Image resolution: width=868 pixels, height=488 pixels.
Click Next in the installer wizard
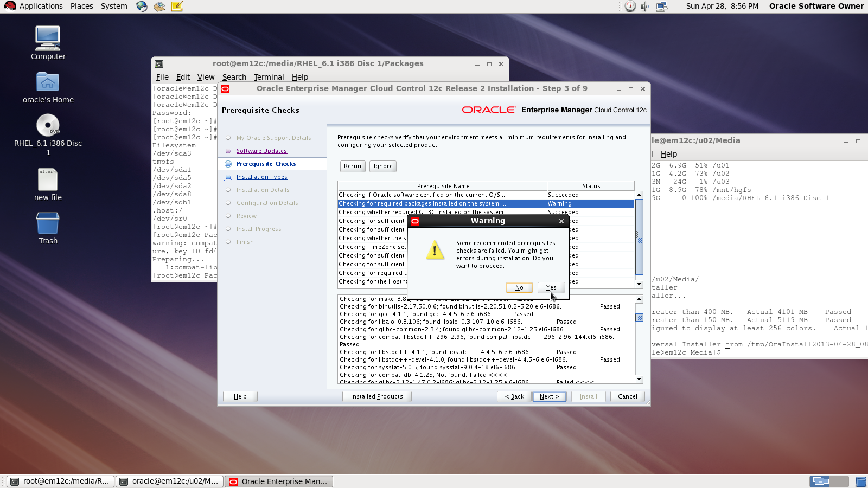[549, 396]
